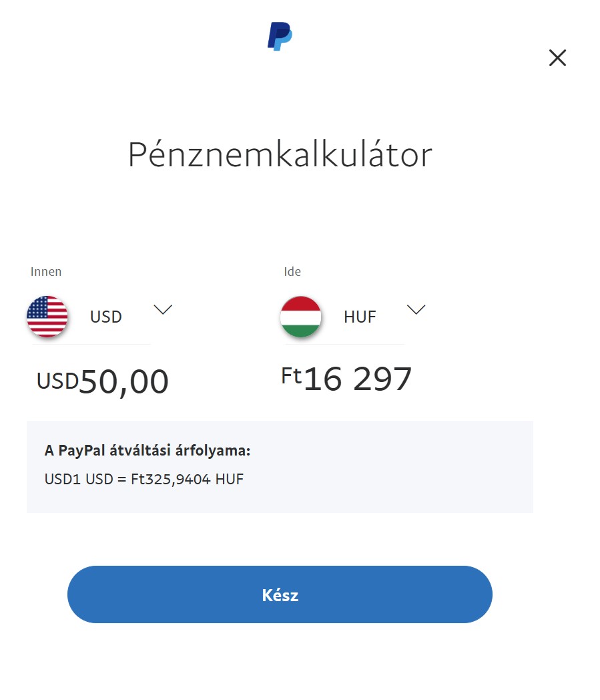600x700 pixels.
Task: Click the 'A PayPal átváltási árfolyama' heading
Action: coord(147,450)
